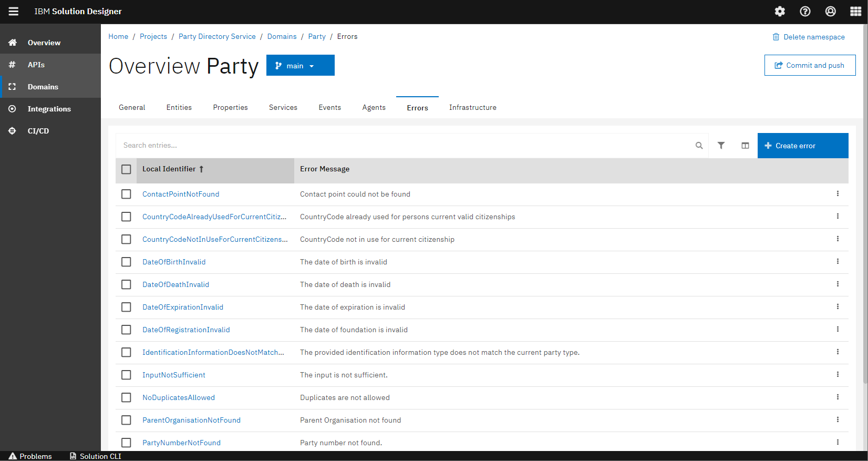Open the user profile icon
The height and width of the screenshot is (461, 868).
click(x=830, y=12)
